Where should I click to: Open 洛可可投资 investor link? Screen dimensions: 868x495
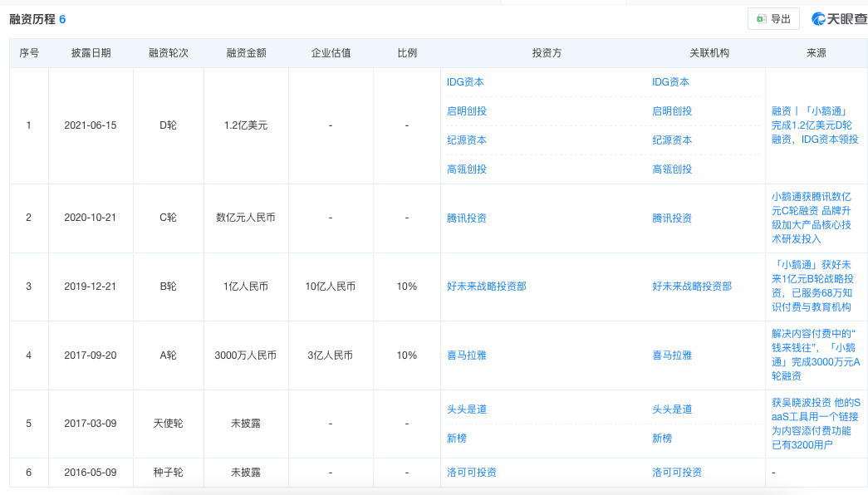point(472,473)
